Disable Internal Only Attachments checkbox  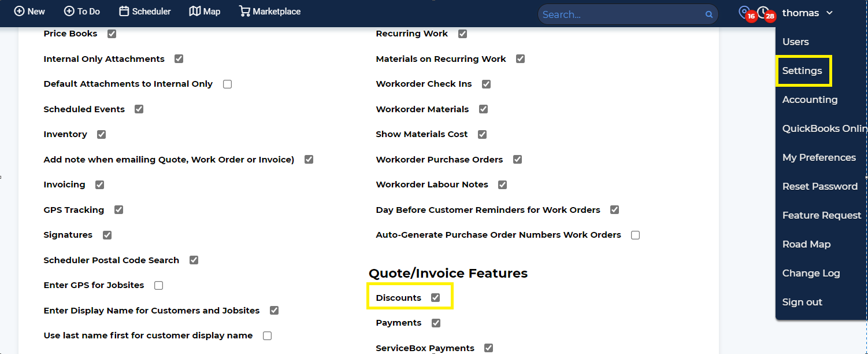point(179,59)
